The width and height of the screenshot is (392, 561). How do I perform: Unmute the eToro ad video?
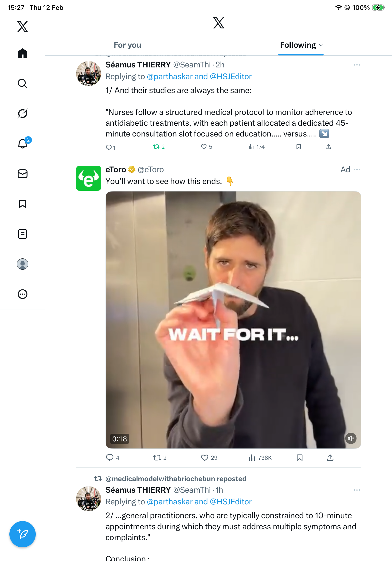(x=350, y=438)
